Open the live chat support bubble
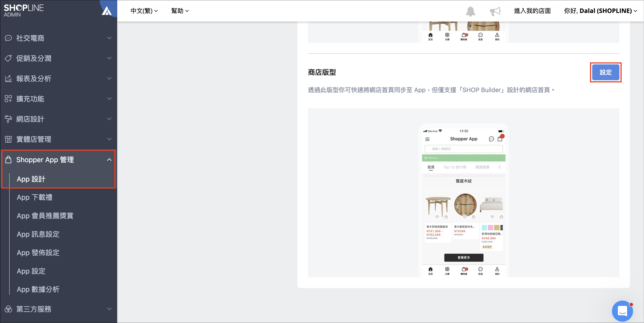Screen dimensions: 644x323 tap(622, 311)
